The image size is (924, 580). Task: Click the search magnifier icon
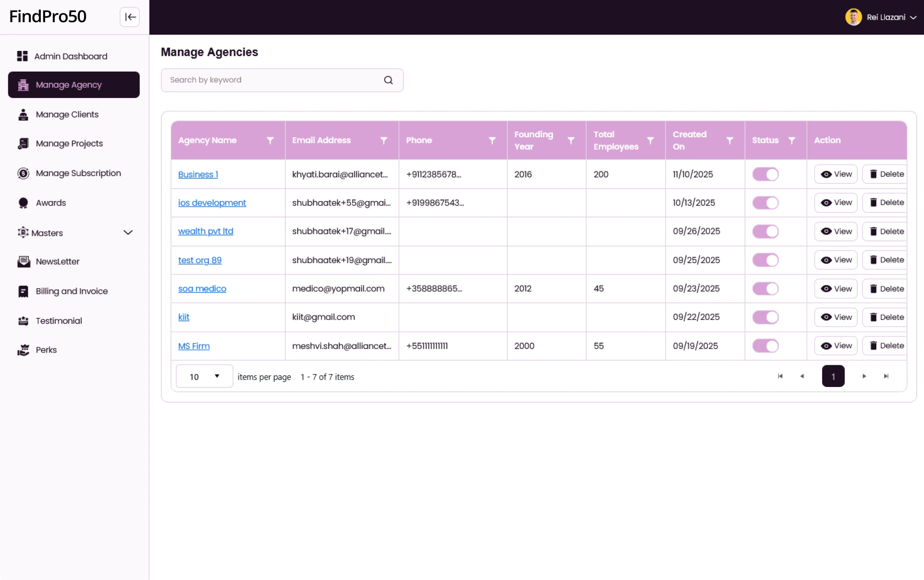tap(388, 80)
